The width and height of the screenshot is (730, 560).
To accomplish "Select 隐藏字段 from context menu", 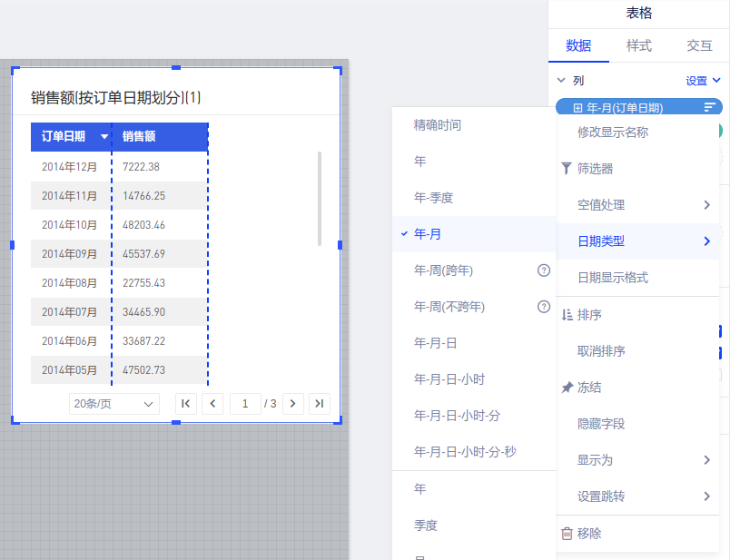I will pyautogui.click(x=601, y=424).
